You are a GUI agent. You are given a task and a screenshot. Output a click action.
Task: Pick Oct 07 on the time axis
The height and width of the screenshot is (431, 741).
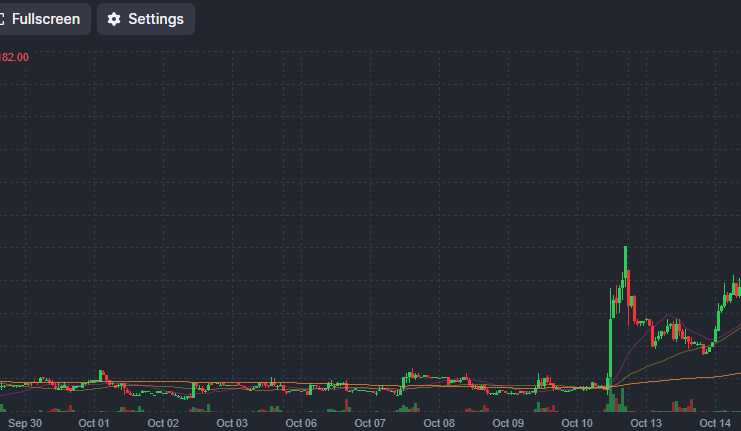[x=370, y=423]
